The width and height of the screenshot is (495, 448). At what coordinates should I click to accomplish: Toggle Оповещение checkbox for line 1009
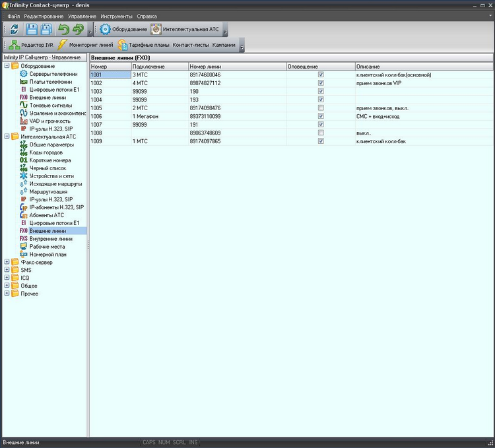[x=321, y=141]
